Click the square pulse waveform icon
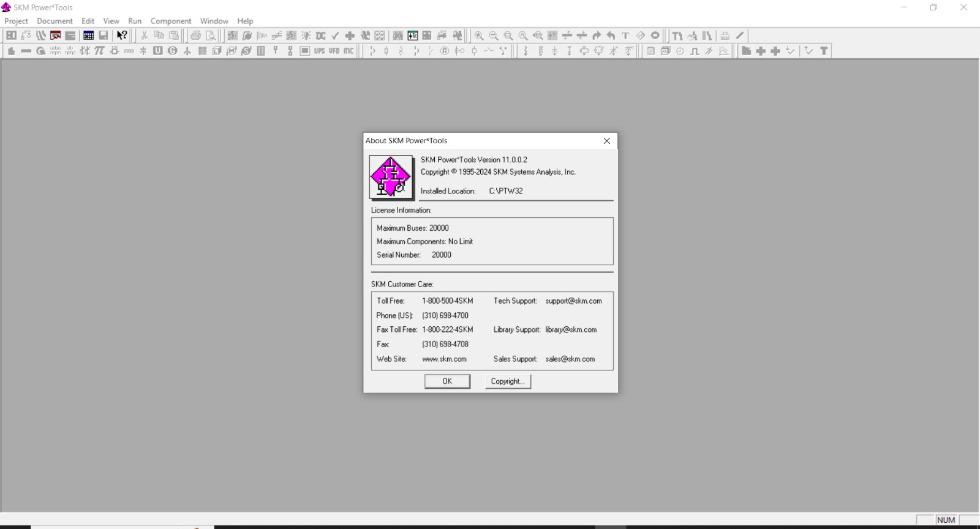 (695, 51)
